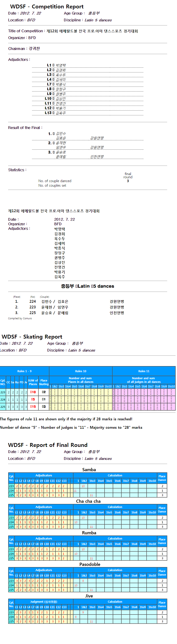177x644 pixels.
Task: Click "Organizer : BFD" under the competition title
Action: pyautogui.click(x=22, y=38)
